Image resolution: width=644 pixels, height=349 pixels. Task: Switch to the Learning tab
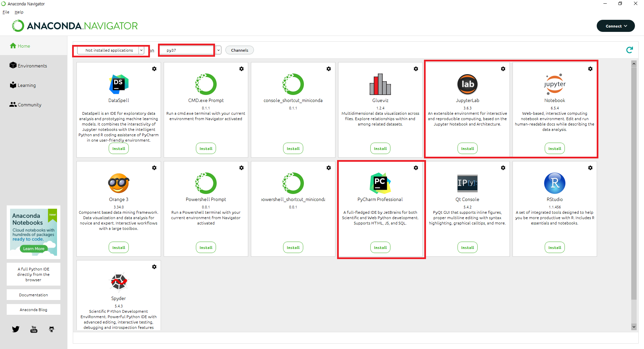[23, 85]
